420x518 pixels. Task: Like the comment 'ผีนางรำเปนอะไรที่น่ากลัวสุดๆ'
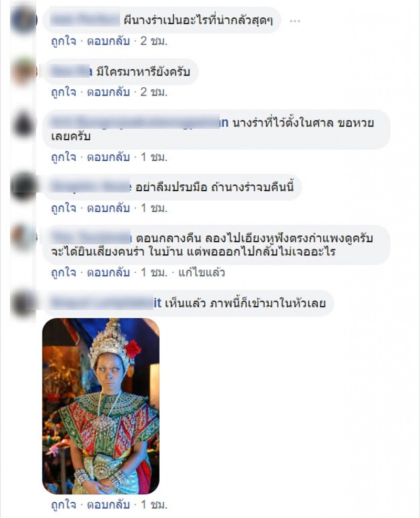pyautogui.click(x=64, y=42)
